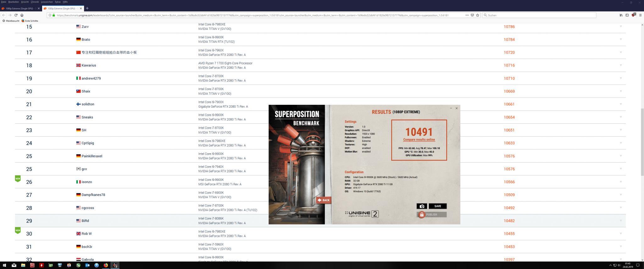Open Outlook from taskbar
The width and height of the screenshot is (644, 269).
tap(87, 265)
